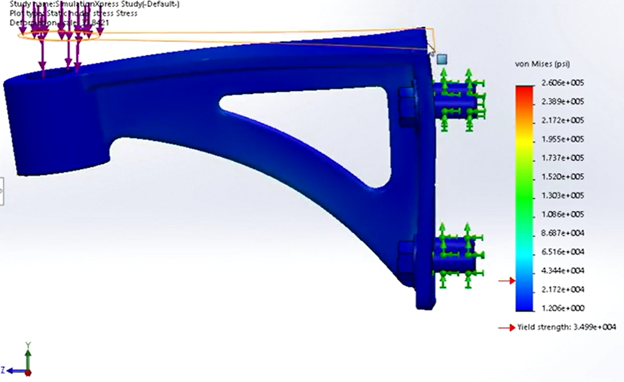Click the minimum legend value 1.206e+000
624x382 pixels.
pyautogui.click(x=563, y=308)
